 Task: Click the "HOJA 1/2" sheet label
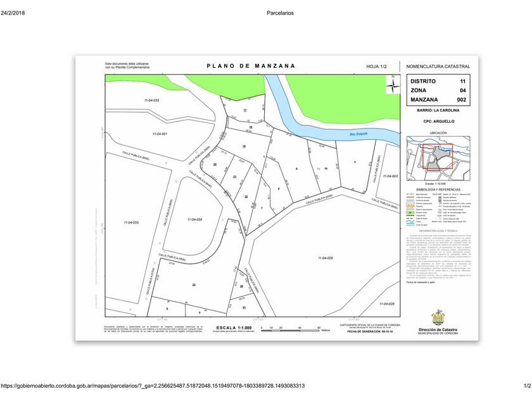click(376, 66)
